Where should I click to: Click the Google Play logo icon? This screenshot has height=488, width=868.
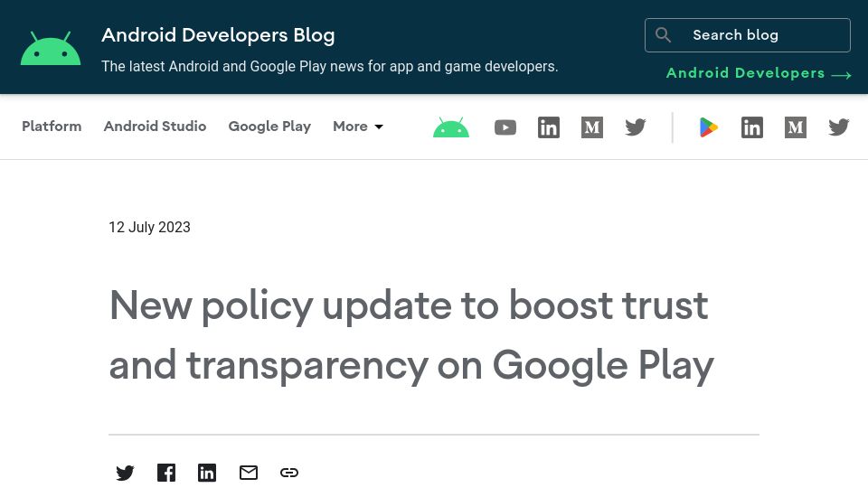709,127
